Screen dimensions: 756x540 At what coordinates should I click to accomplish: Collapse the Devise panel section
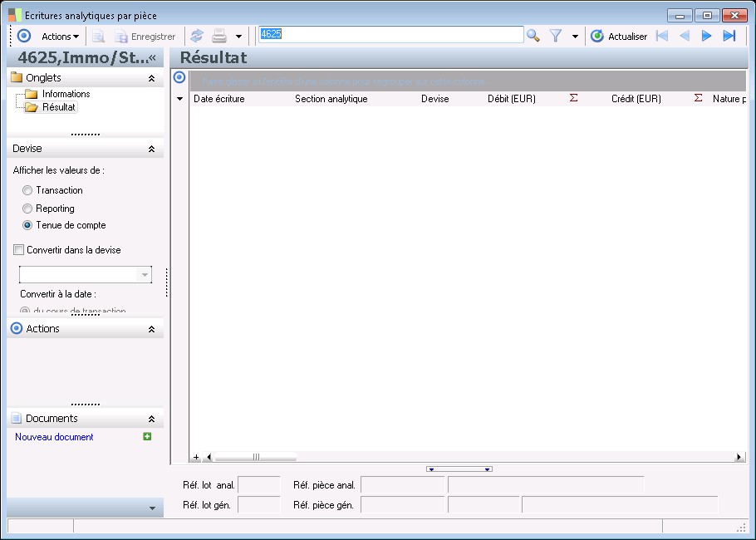pyautogui.click(x=151, y=149)
